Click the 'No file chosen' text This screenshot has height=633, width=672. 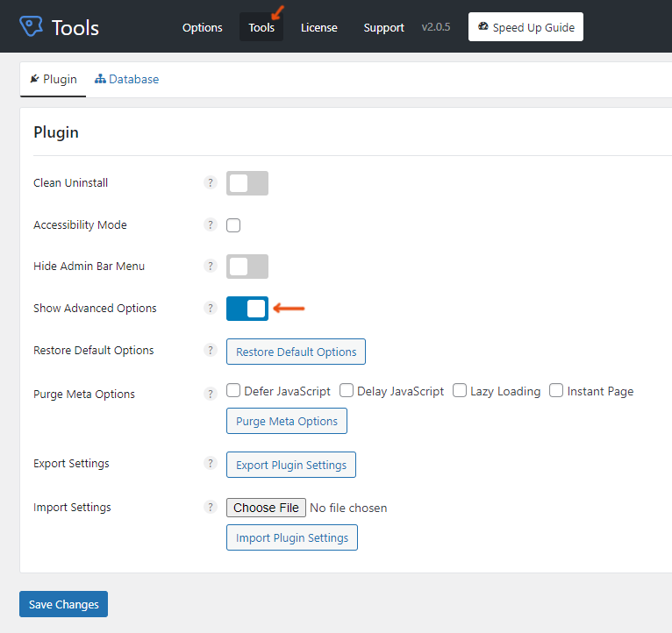(348, 508)
